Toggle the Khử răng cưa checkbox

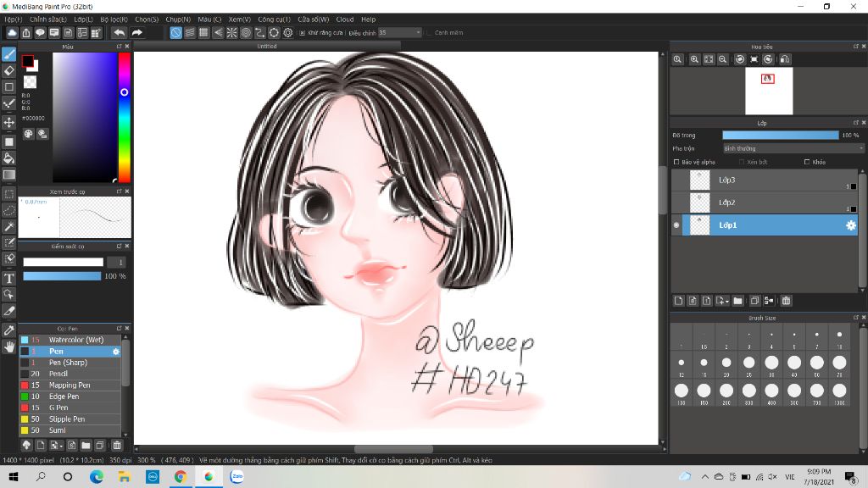(x=303, y=33)
